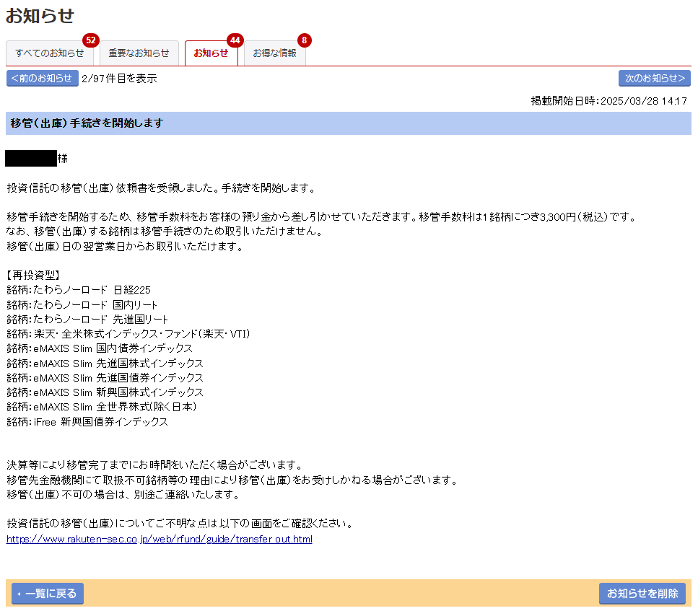Click the 52 unread badge
This screenshot has height=616, width=698.
click(x=91, y=40)
